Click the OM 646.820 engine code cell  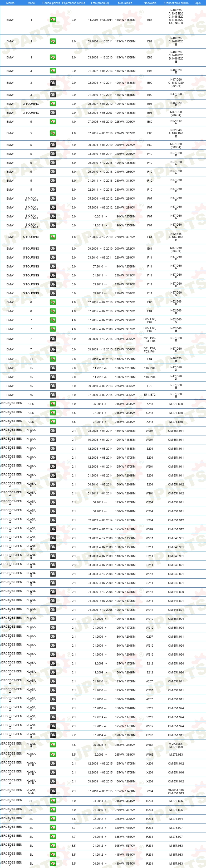(176, 592)
